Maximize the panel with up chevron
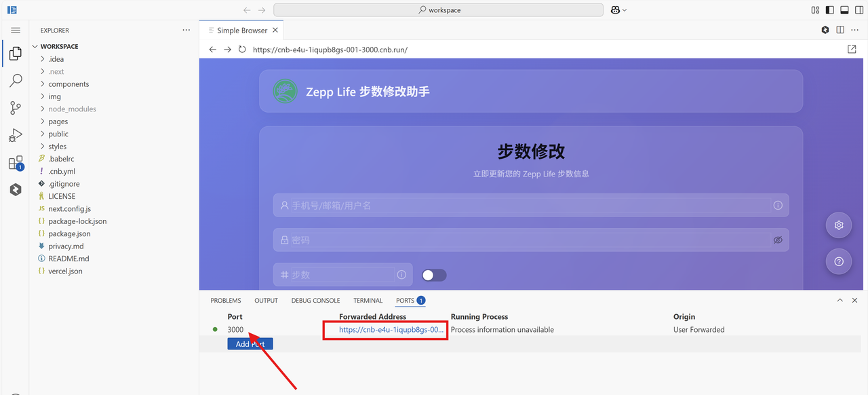868x395 pixels. (x=840, y=300)
